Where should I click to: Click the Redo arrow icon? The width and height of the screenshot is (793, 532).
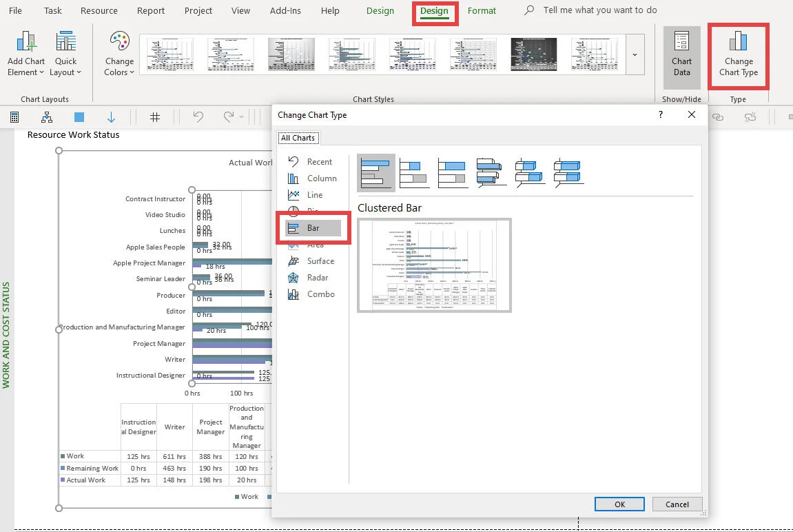tap(229, 117)
